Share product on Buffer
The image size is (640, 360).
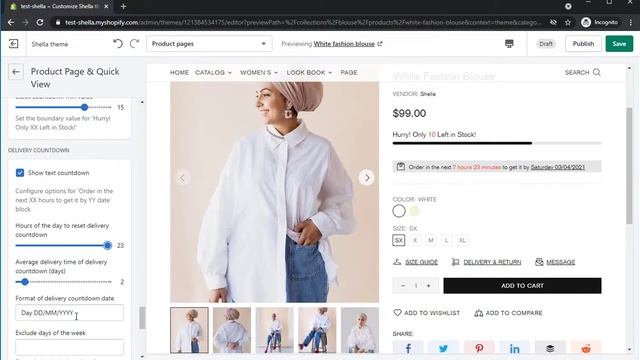tap(550, 348)
